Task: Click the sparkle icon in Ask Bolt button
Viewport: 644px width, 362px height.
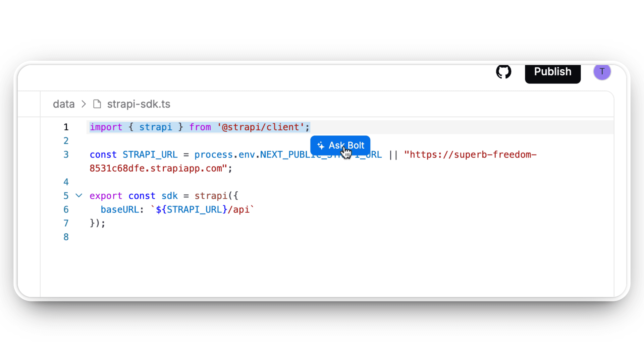Action: pos(321,145)
